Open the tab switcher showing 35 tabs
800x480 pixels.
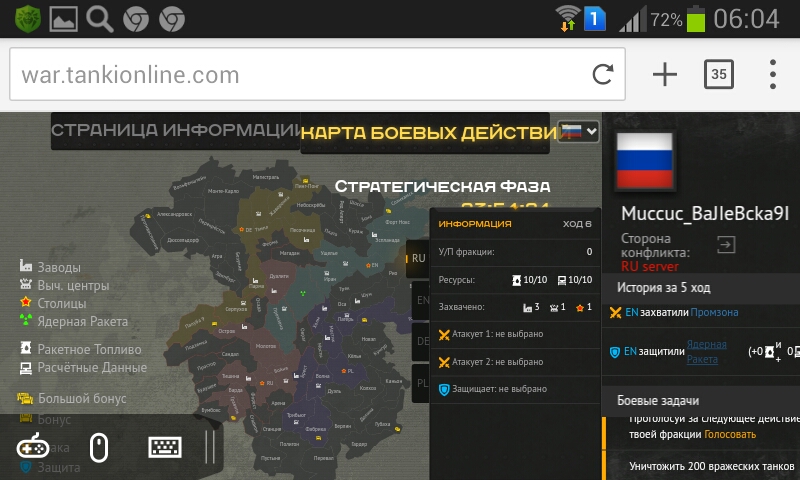(718, 74)
